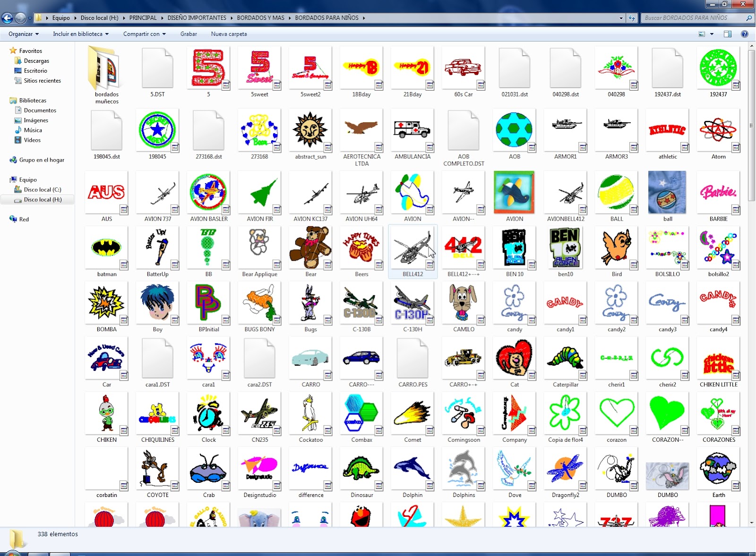Screen dimensions: 756x556
Task: Select the 198045.dst file icon
Action: tap(107, 131)
